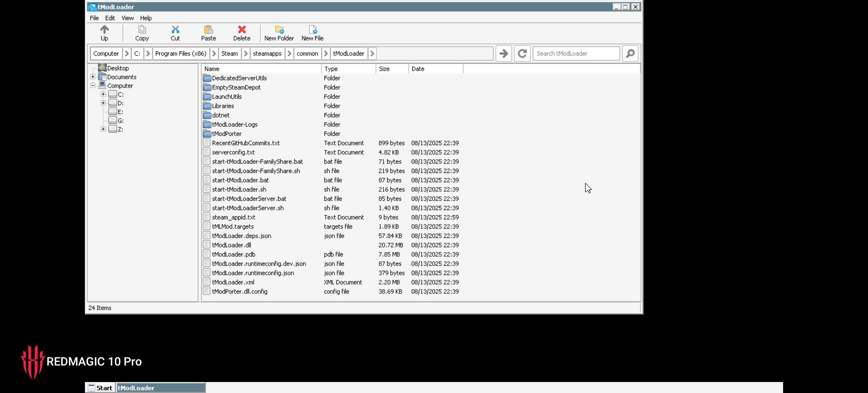Select steam_appid.txt file
868x393 pixels.
(x=233, y=217)
